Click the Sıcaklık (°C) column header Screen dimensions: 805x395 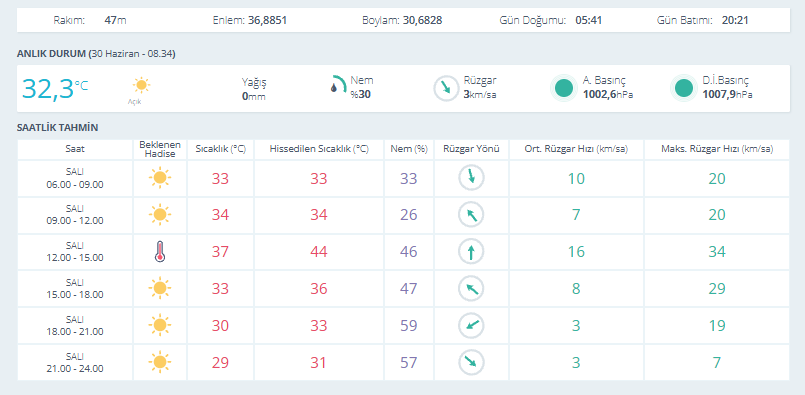220,149
